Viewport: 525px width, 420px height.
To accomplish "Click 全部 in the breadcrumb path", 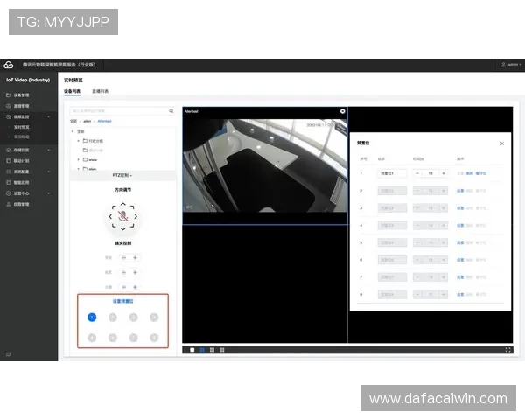I will pyautogui.click(x=73, y=121).
